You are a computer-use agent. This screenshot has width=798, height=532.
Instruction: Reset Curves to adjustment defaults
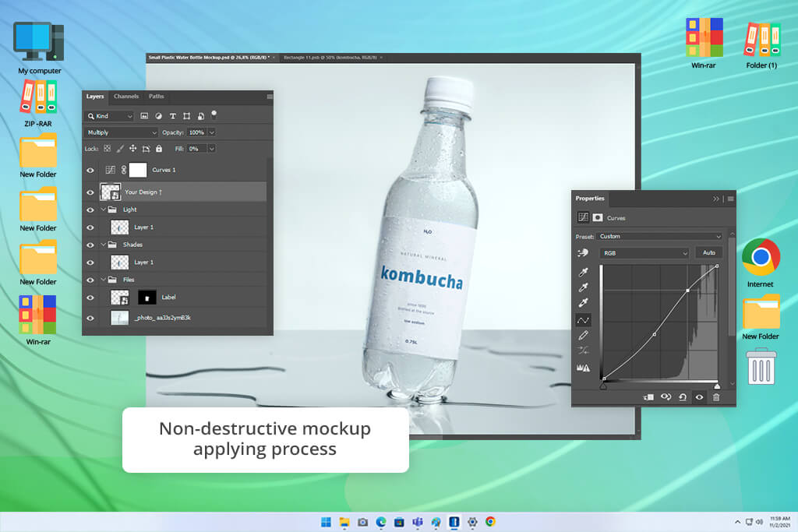pos(683,397)
